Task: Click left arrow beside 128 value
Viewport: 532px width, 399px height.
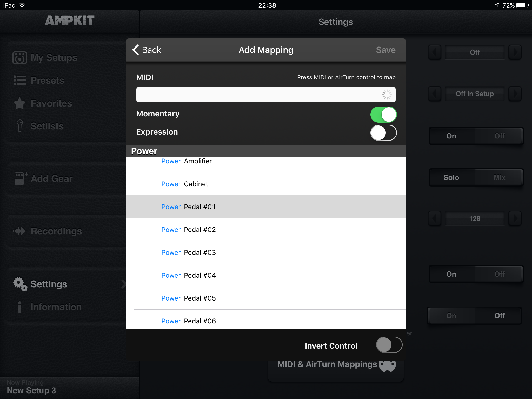Action: (x=435, y=218)
